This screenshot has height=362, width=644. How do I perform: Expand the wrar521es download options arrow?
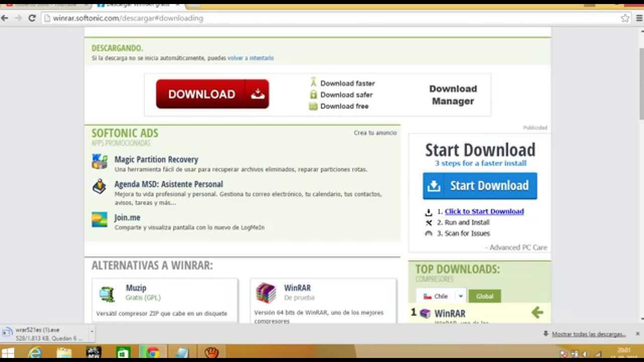[x=92, y=332]
